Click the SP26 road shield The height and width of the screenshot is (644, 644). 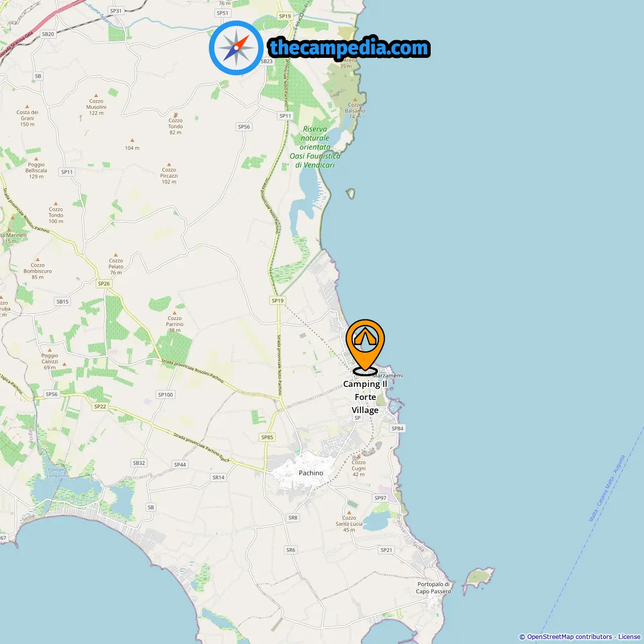(x=104, y=284)
